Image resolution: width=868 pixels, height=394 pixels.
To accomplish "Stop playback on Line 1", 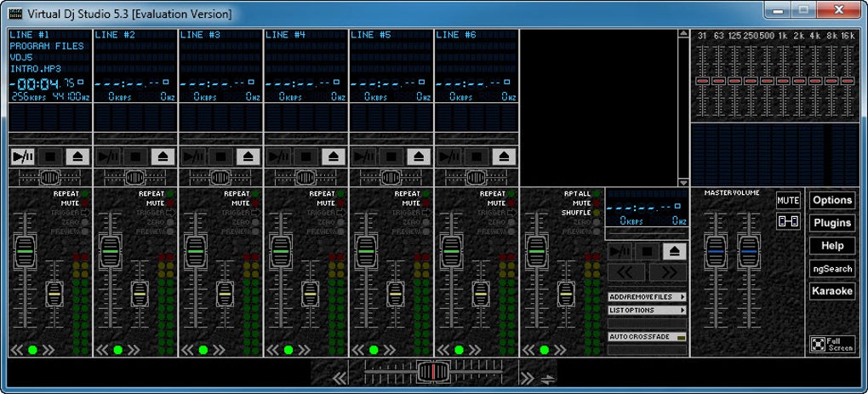I will click(x=50, y=157).
